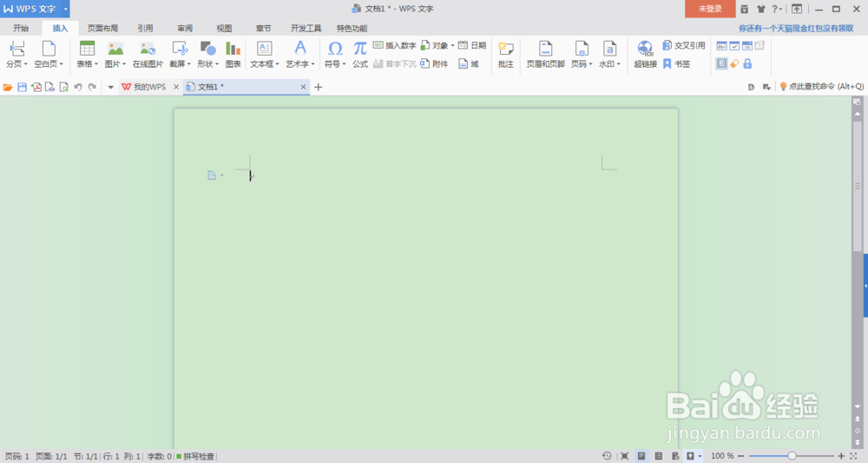This screenshot has width=868, height=463.
Task: Switch to the 开始 ribbon tab
Action: click(x=21, y=29)
